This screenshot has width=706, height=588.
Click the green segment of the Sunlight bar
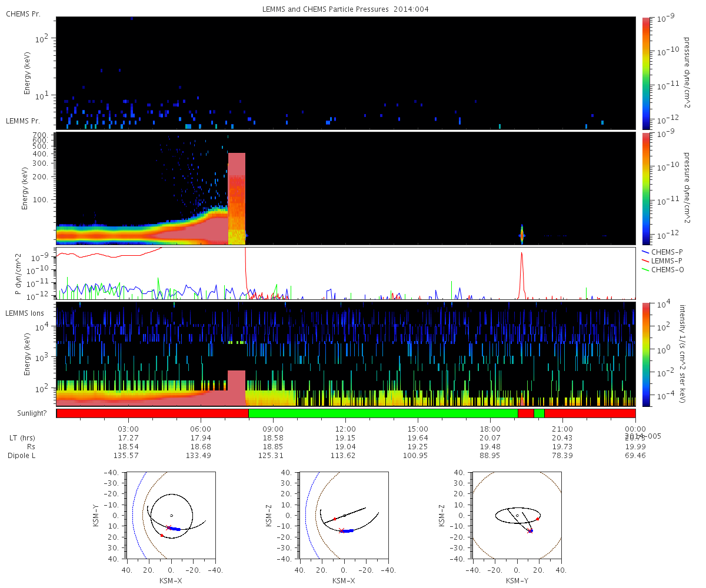pyautogui.click(x=383, y=413)
